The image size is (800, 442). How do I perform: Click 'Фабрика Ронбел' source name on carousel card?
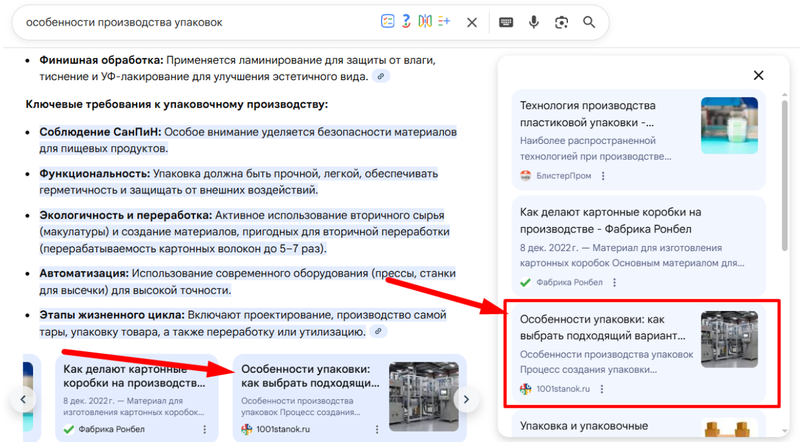(x=111, y=429)
